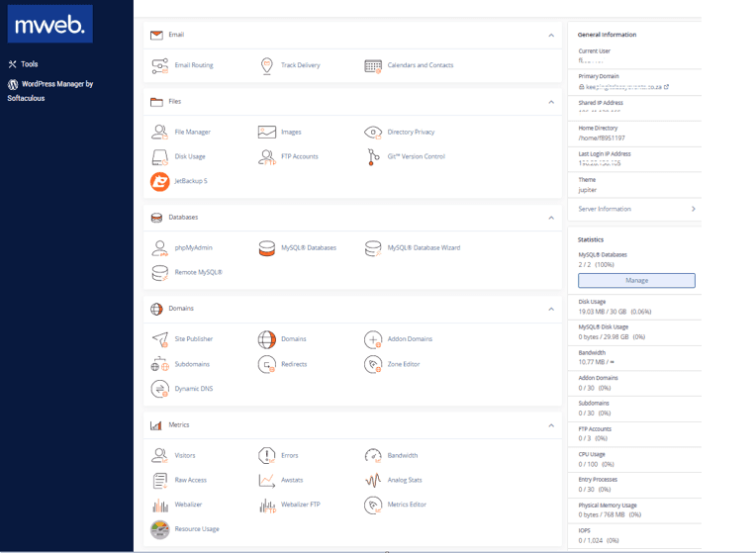Screen dimensions: 756x553
Task: Open the Raw Access icon
Action: click(x=159, y=481)
